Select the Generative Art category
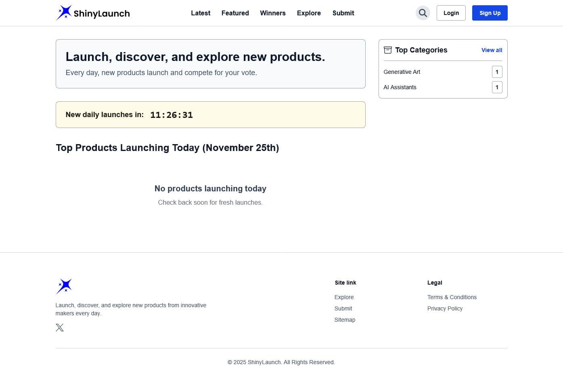Screen dimensions: 563x392 [x=402, y=72]
